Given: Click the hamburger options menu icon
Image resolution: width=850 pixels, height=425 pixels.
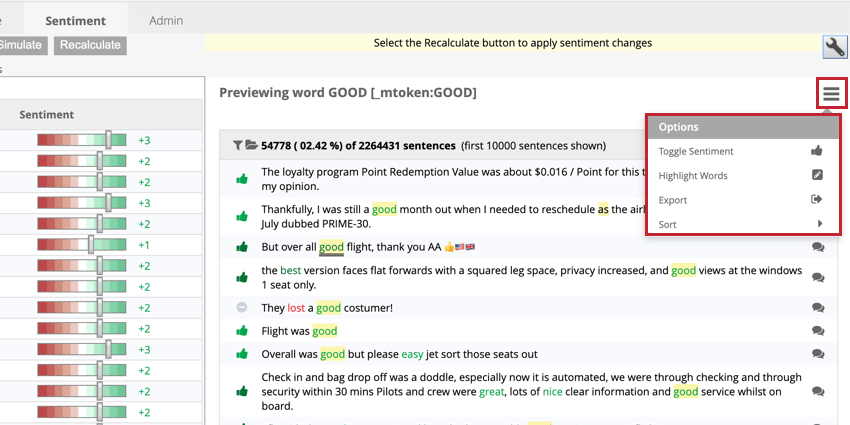Looking at the screenshot, I should click(x=831, y=94).
